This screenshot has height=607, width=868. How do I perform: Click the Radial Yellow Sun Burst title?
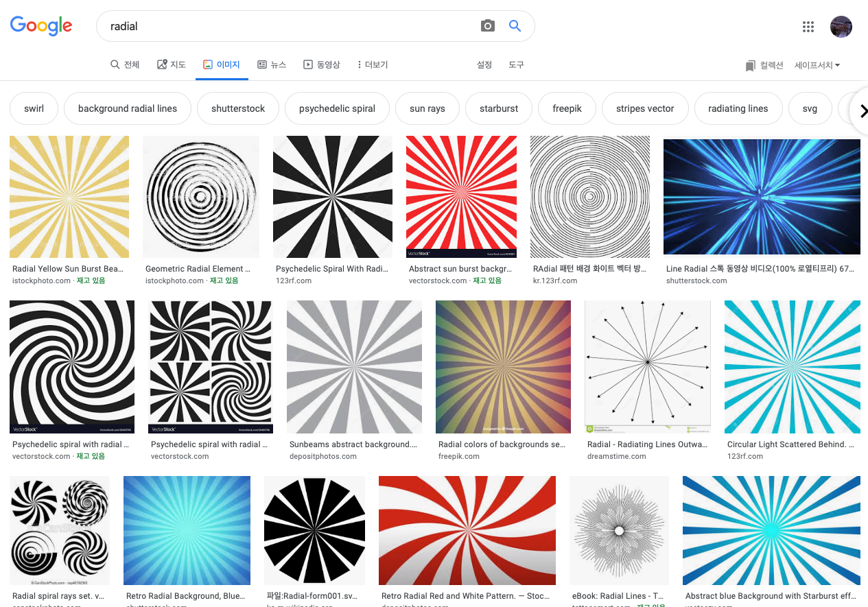[x=68, y=269]
